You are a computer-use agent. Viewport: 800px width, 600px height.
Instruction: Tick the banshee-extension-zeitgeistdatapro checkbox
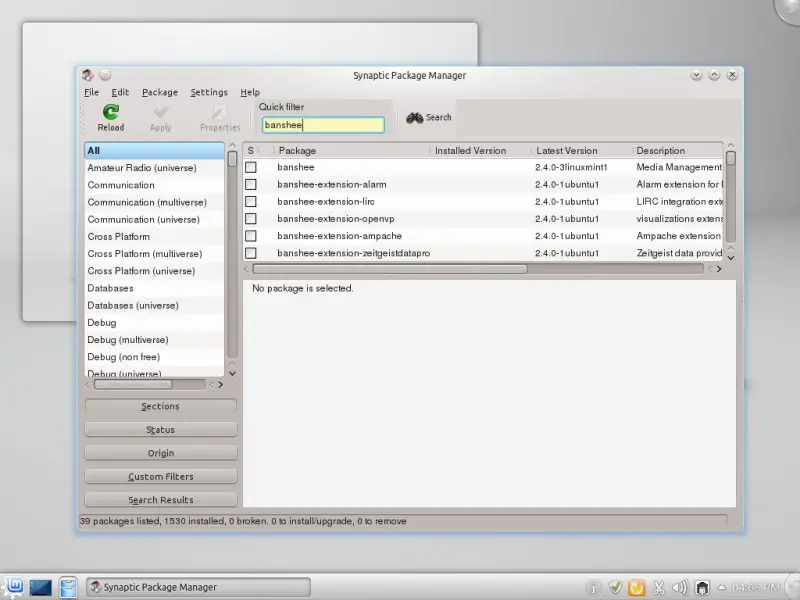click(251, 253)
